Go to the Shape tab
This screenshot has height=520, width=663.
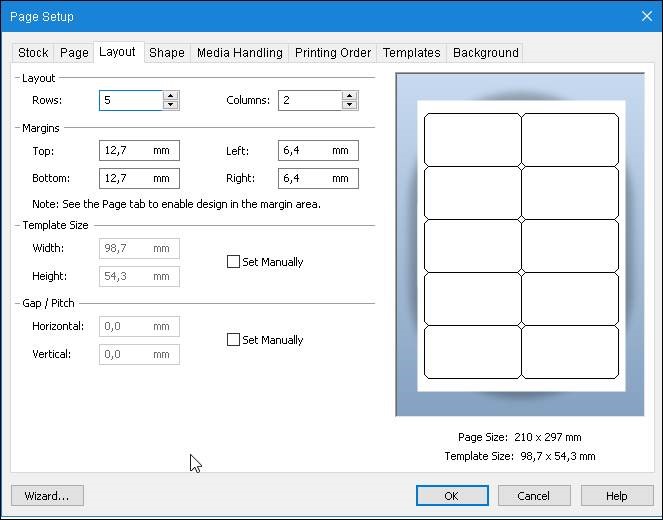(x=167, y=53)
